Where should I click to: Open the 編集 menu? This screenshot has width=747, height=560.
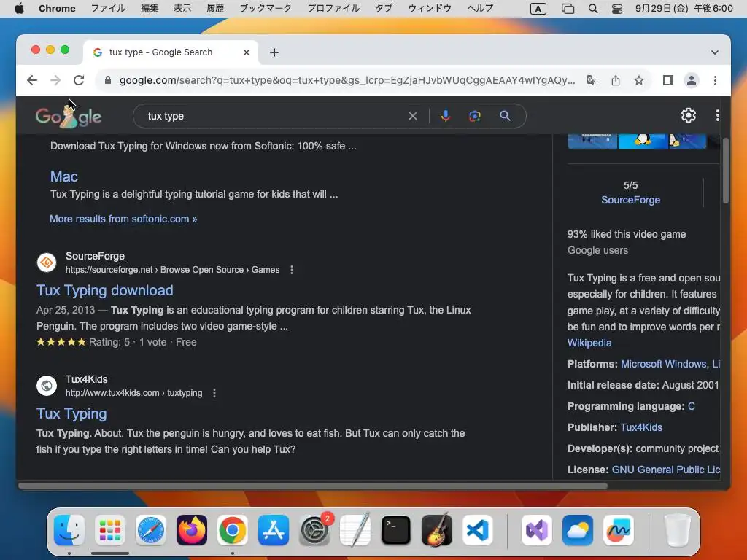[150, 8]
